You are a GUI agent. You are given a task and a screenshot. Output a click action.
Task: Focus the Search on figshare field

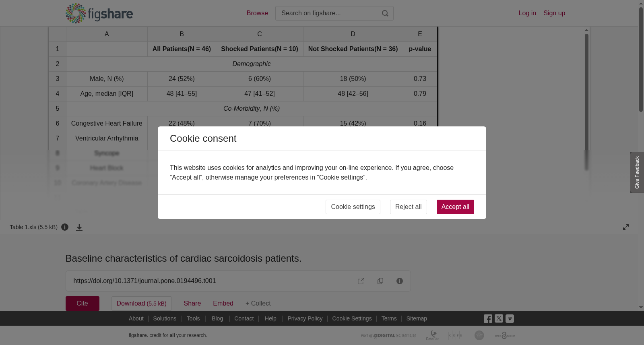328,13
